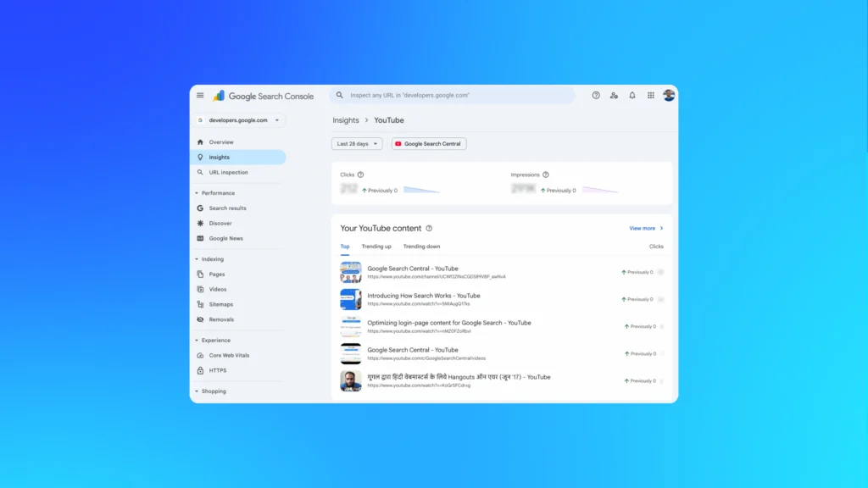Click the Removals eye-slash icon
Image resolution: width=868 pixels, height=488 pixels.
[x=200, y=319]
